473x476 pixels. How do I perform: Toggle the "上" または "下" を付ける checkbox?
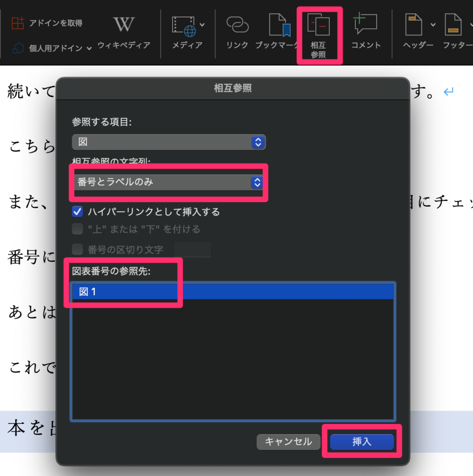point(78,229)
